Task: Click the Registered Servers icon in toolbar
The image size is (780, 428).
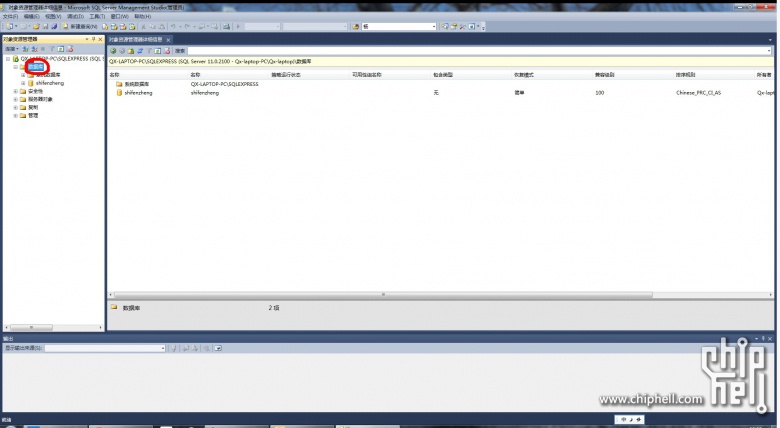Action: tap(445, 26)
